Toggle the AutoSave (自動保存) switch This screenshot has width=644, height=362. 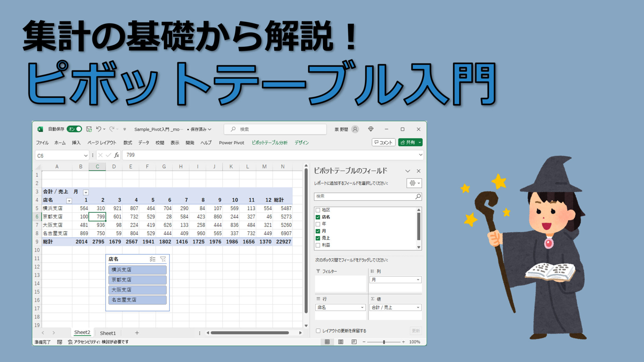tap(75, 129)
